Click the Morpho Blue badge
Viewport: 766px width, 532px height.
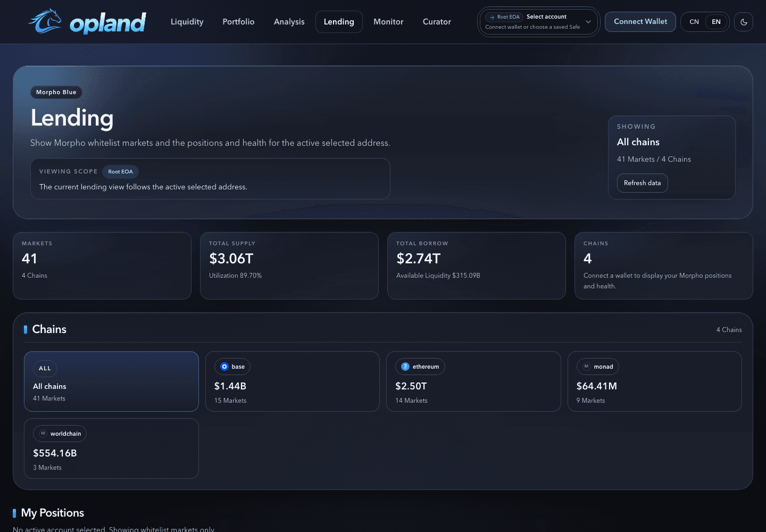coord(56,93)
